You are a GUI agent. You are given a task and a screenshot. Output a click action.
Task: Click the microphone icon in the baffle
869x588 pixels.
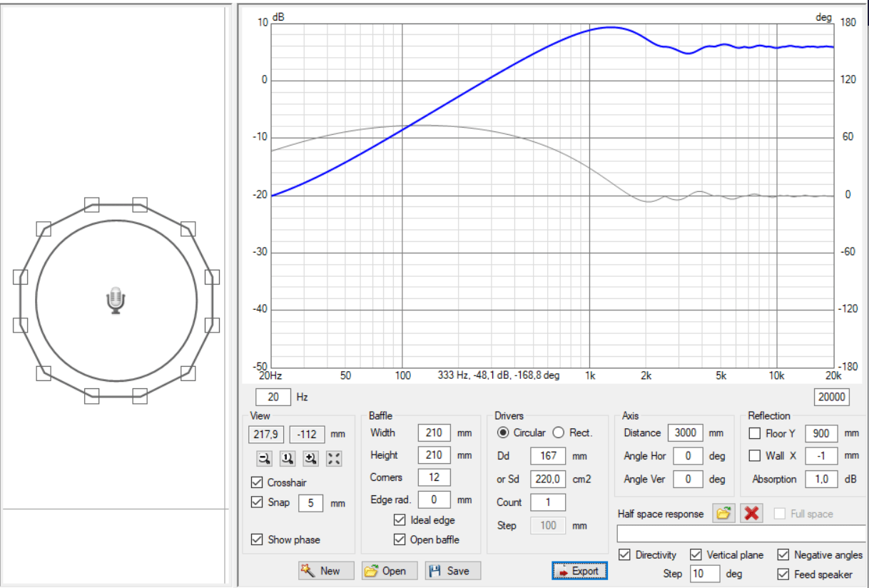[116, 300]
